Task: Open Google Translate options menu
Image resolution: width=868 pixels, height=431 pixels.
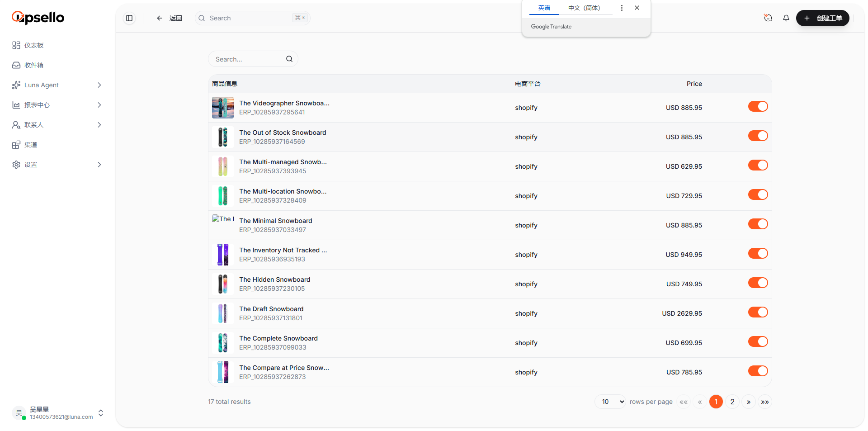Action: (x=622, y=8)
